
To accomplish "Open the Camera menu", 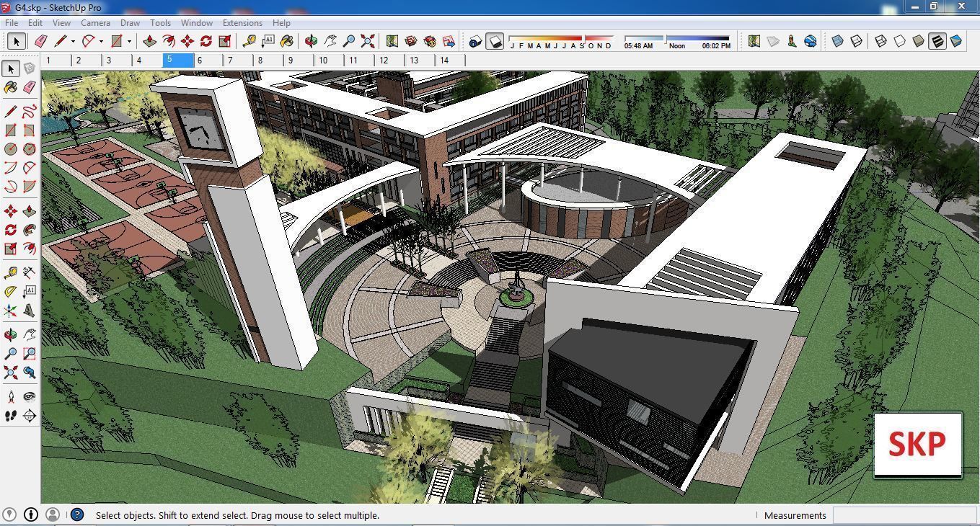I will click(x=95, y=22).
